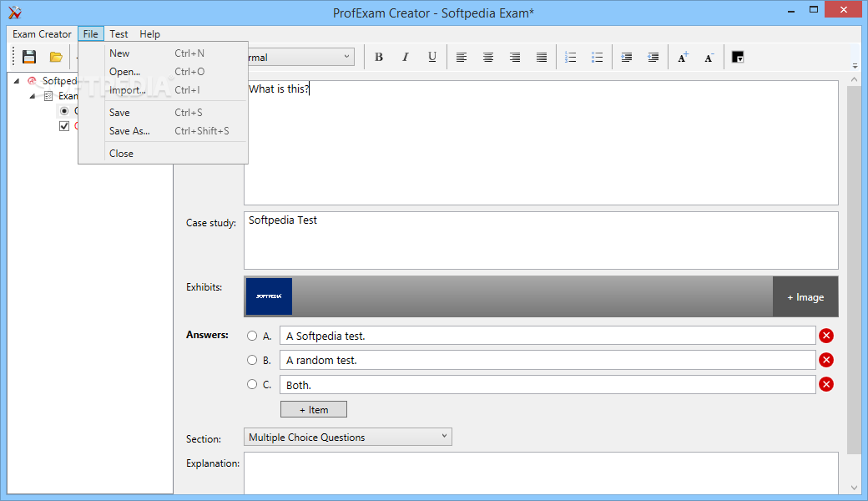
Task: Collapse the Exam tree node
Action: pyautogui.click(x=33, y=96)
